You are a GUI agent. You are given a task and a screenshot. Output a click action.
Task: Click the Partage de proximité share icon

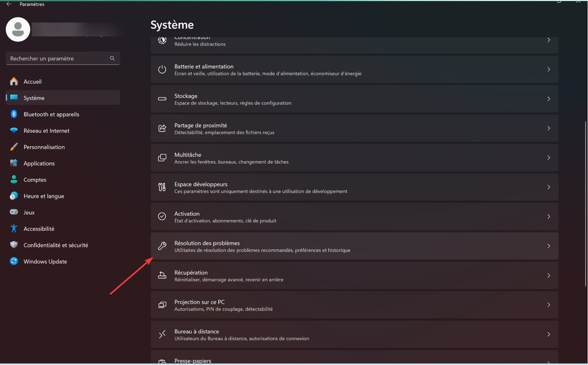(x=162, y=128)
